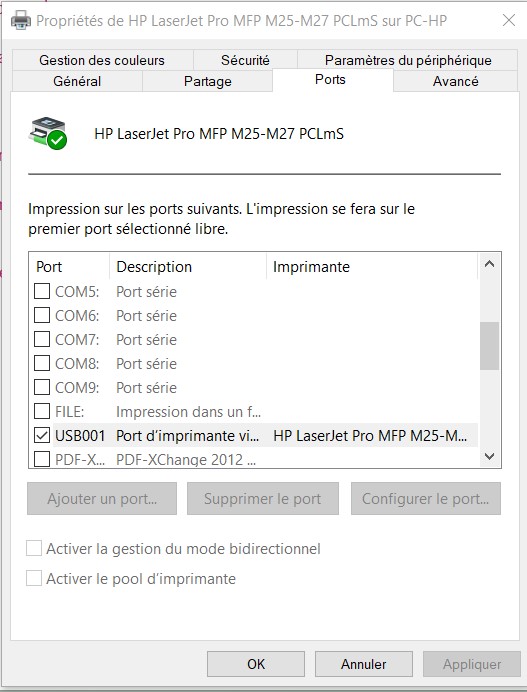Image resolution: width=527 pixels, height=692 pixels.
Task: Select the Gestion des couleurs tab
Action: (102, 60)
